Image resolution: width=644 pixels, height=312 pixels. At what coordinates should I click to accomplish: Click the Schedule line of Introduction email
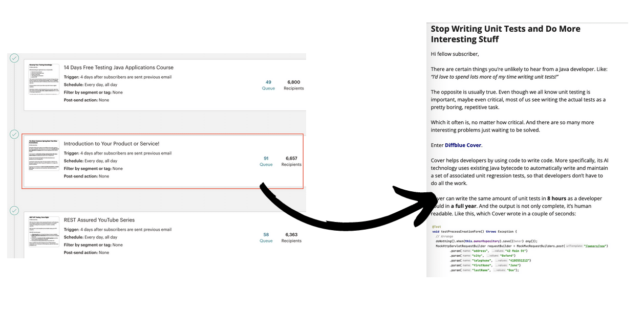click(91, 161)
